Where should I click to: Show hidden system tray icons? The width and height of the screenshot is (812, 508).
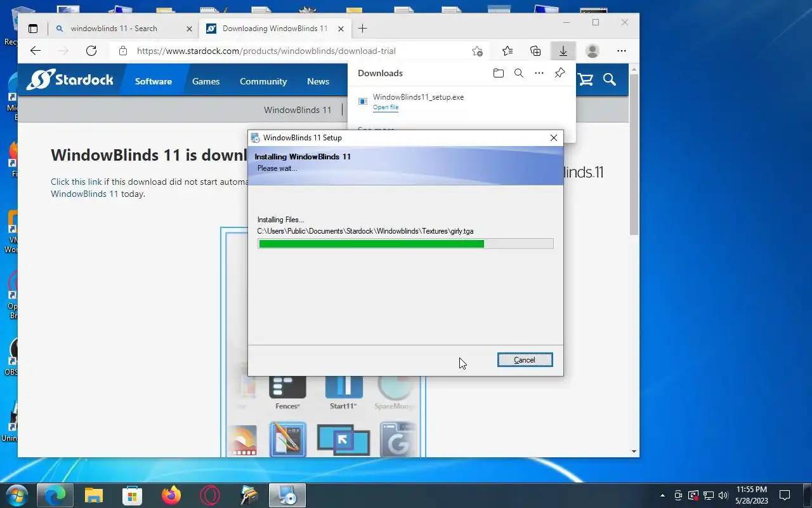663,495
